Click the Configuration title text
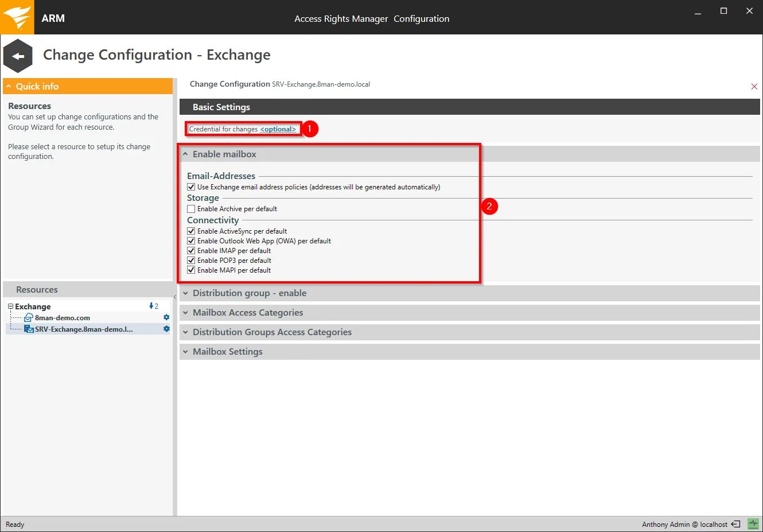763x532 pixels. click(422, 18)
